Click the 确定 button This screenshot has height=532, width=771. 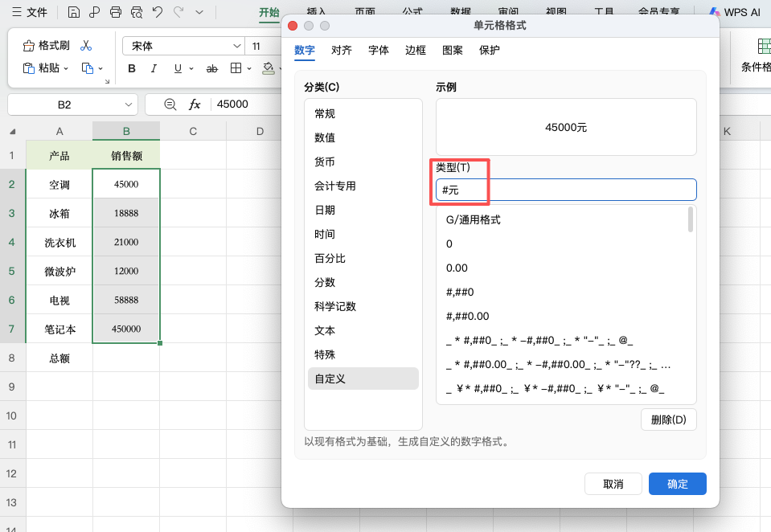coord(678,484)
